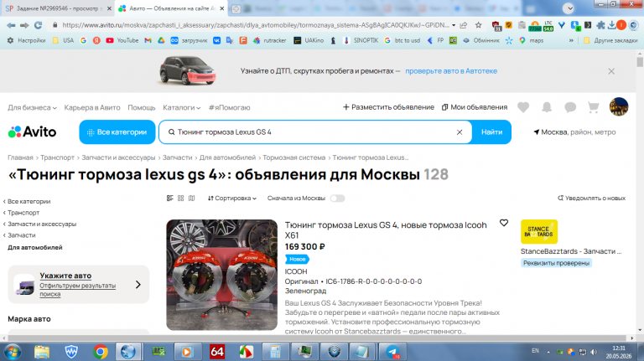Open 'Тормозная система' breadcrumb
The width and height of the screenshot is (644, 361).
tap(293, 157)
